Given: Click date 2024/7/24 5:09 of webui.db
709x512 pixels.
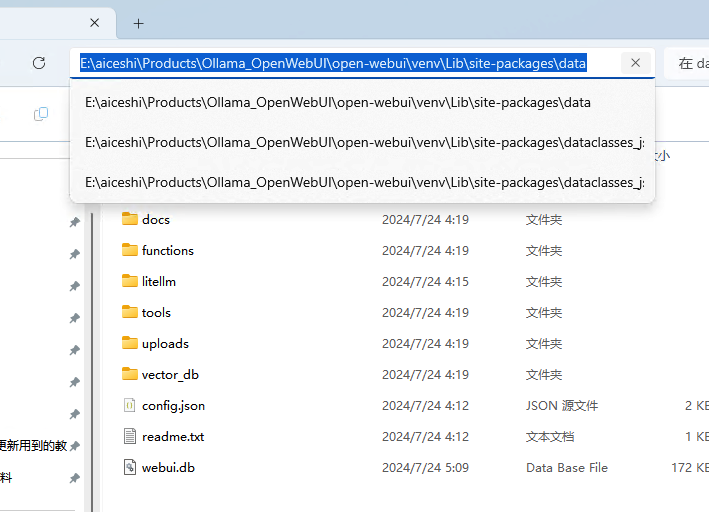Looking at the screenshot, I should point(425,468).
